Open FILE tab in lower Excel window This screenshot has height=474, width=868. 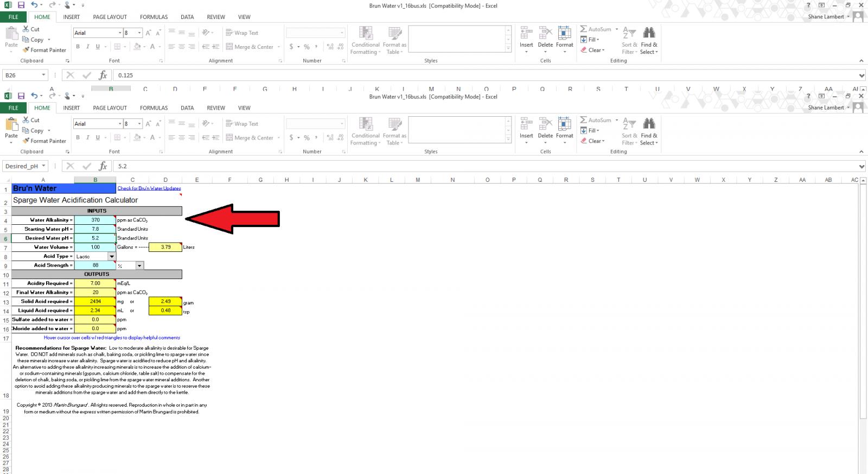point(14,108)
